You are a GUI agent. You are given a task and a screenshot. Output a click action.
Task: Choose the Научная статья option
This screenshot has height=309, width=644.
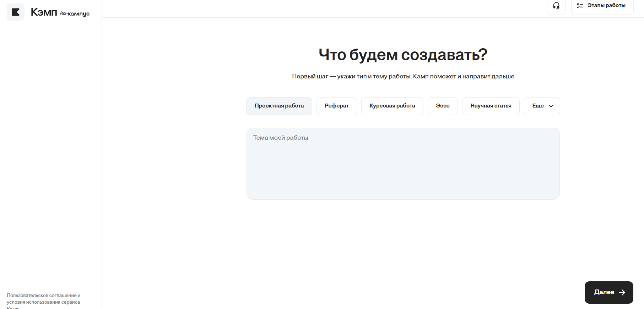(491, 106)
